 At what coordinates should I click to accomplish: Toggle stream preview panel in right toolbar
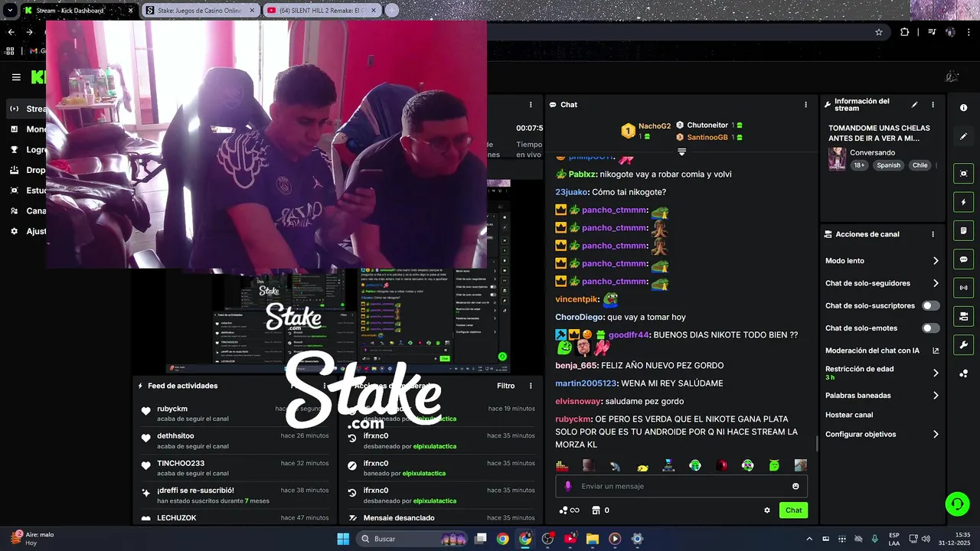[963, 174]
